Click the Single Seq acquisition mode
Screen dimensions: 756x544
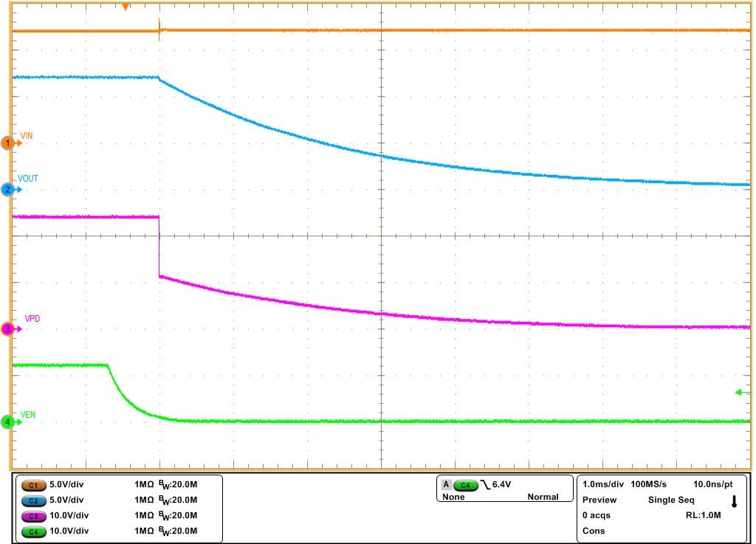click(x=670, y=500)
